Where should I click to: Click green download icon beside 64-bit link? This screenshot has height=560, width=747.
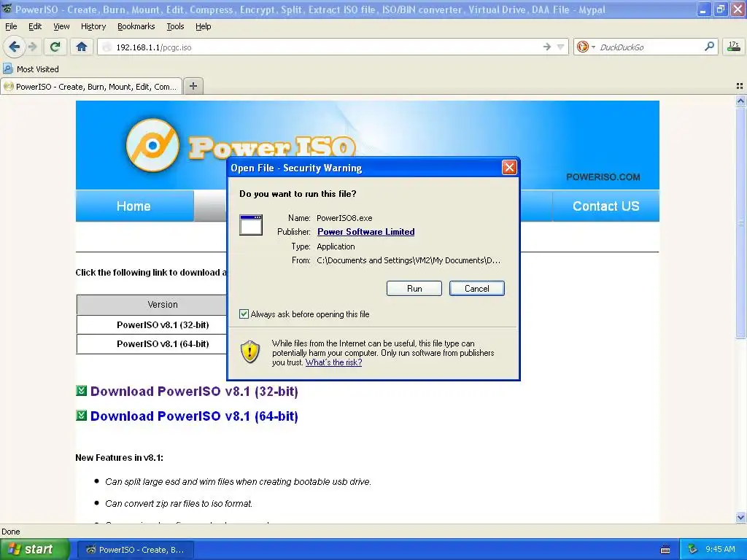pyautogui.click(x=82, y=416)
